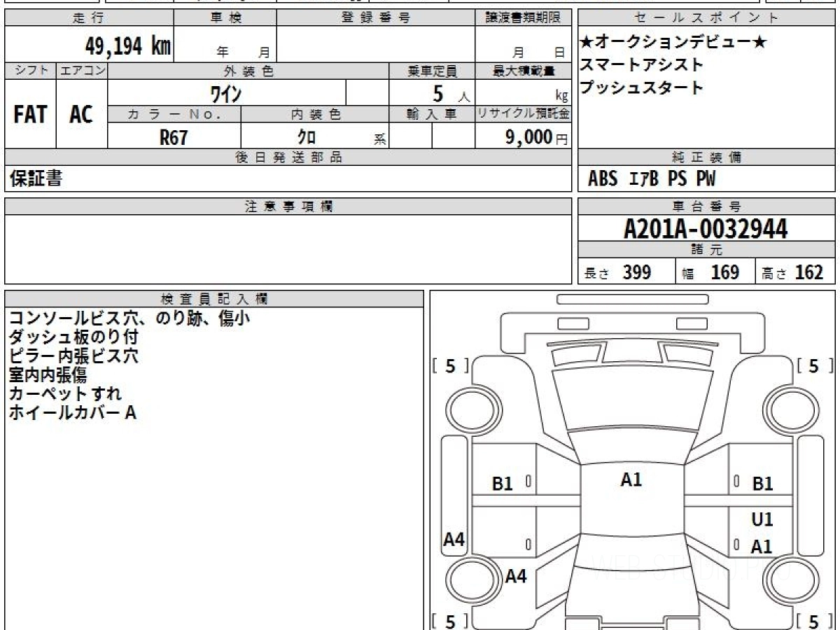Select the コンソールビス穴、のり跡、傷小 note
The image size is (840, 630).
pyautogui.click(x=129, y=318)
